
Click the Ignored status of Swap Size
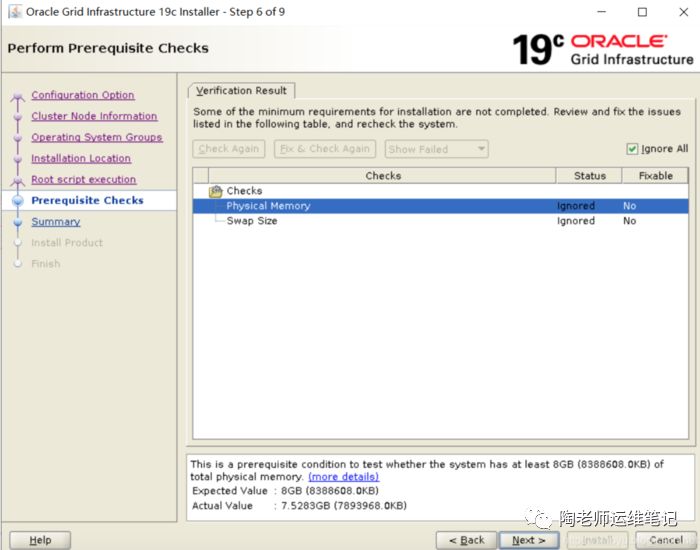coord(575,221)
